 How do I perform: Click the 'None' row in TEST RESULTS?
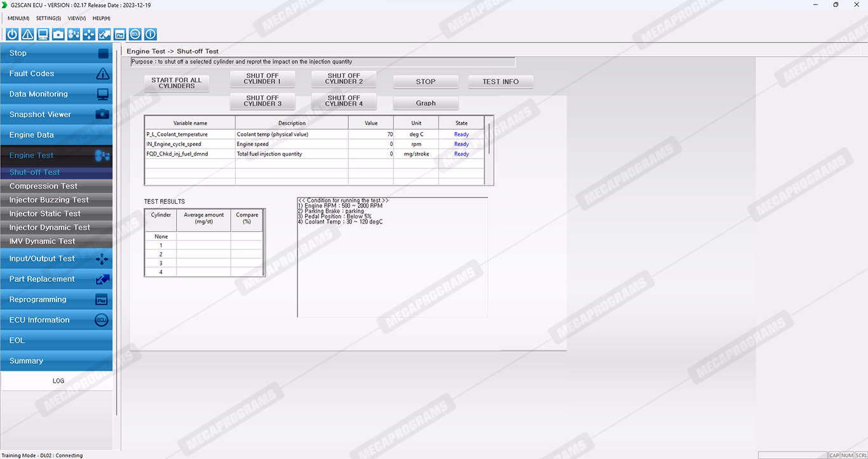tap(203, 236)
